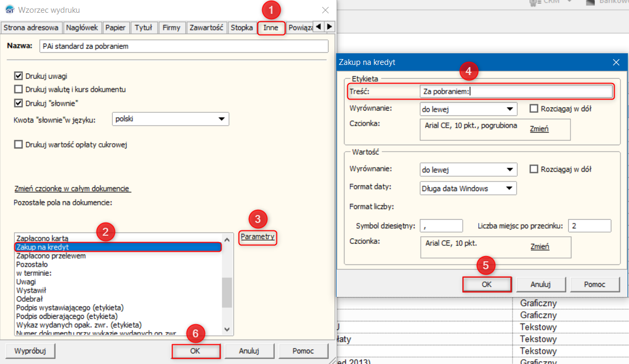The width and height of the screenshot is (629, 364).
Task: Switch to the Zawartość tab
Action: click(206, 28)
